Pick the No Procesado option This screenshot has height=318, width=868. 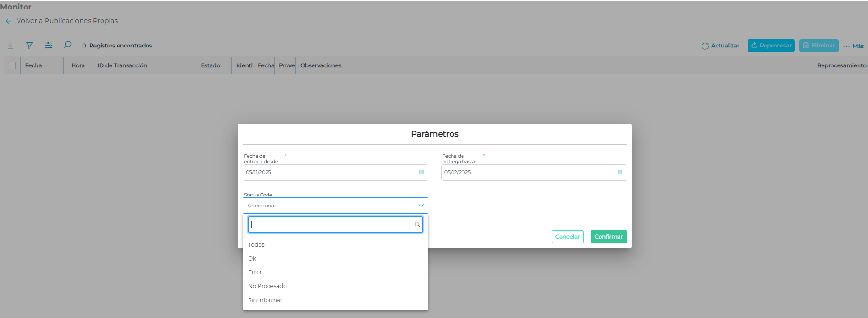[268, 286]
